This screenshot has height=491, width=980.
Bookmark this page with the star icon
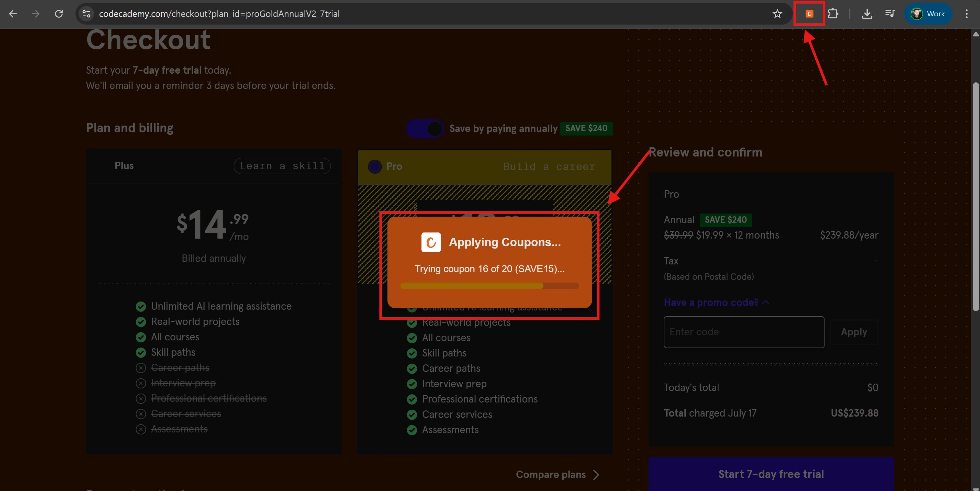[x=777, y=14]
